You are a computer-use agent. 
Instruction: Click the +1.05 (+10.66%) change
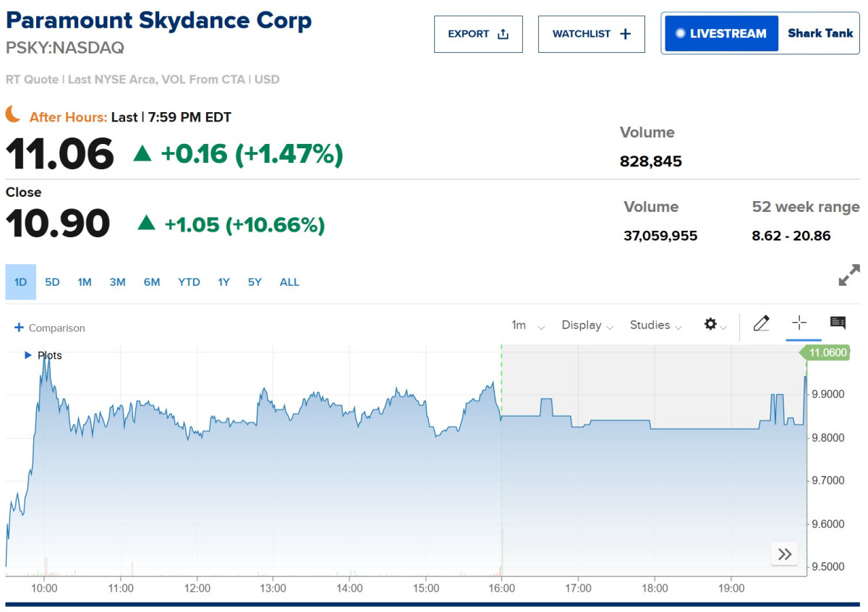244,225
